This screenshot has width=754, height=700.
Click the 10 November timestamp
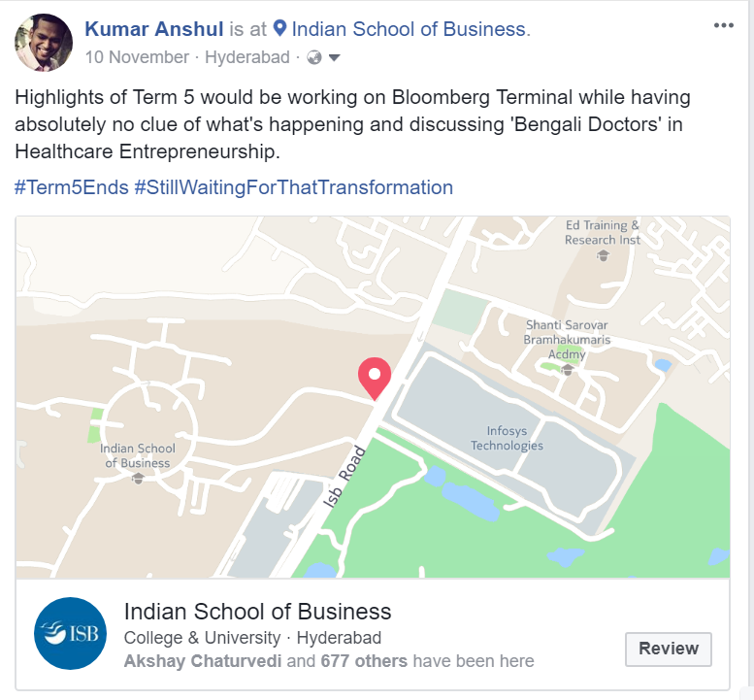point(137,57)
